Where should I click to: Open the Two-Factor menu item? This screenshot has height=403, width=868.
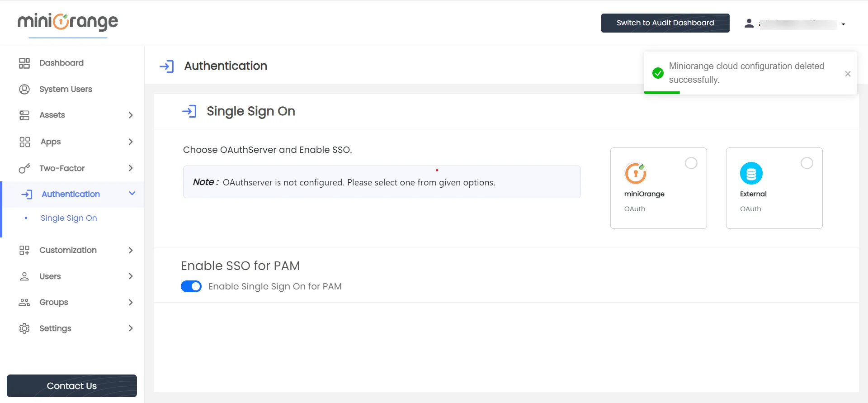(x=62, y=168)
